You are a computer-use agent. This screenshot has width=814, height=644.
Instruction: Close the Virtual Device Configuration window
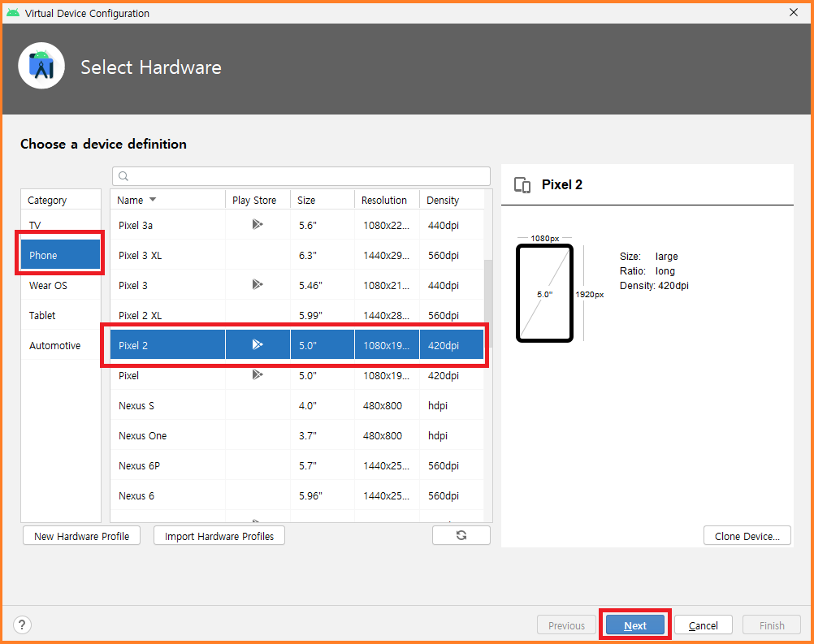tap(793, 12)
